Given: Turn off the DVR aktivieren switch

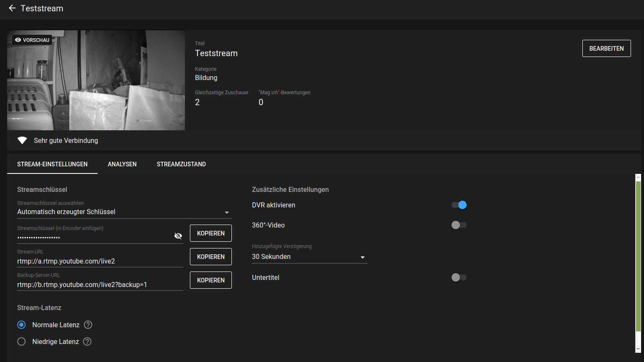Looking at the screenshot, I should tap(459, 205).
